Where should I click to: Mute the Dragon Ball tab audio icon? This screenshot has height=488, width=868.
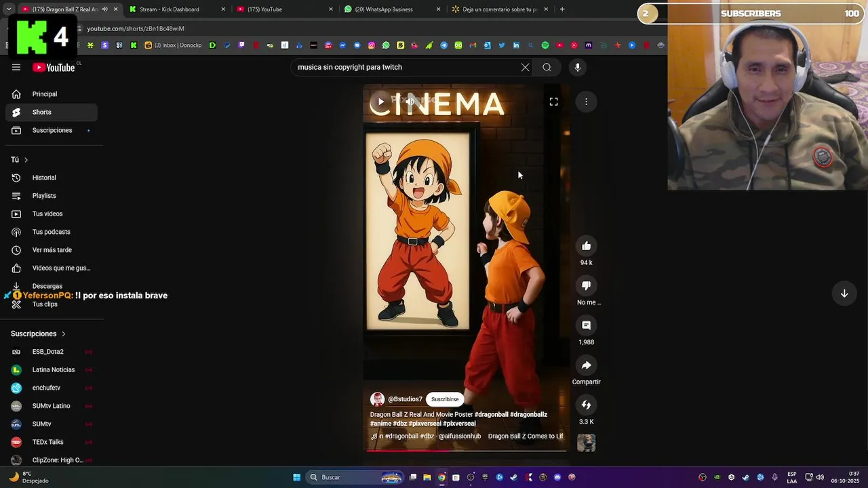click(x=104, y=9)
